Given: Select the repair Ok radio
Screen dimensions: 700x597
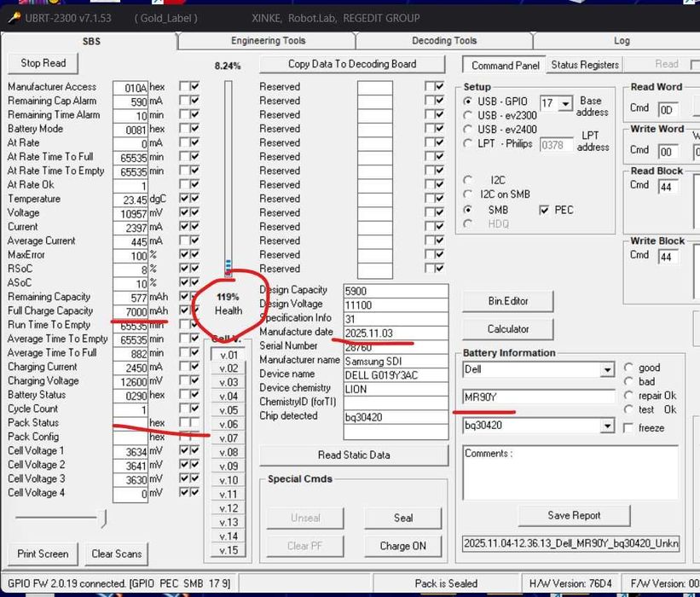Looking at the screenshot, I should coord(628,396).
